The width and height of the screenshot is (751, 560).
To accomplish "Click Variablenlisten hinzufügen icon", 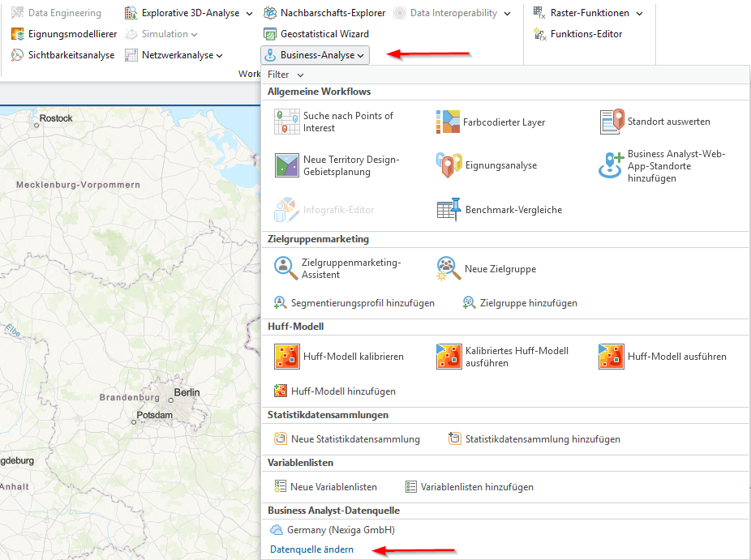I will [411, 487].
